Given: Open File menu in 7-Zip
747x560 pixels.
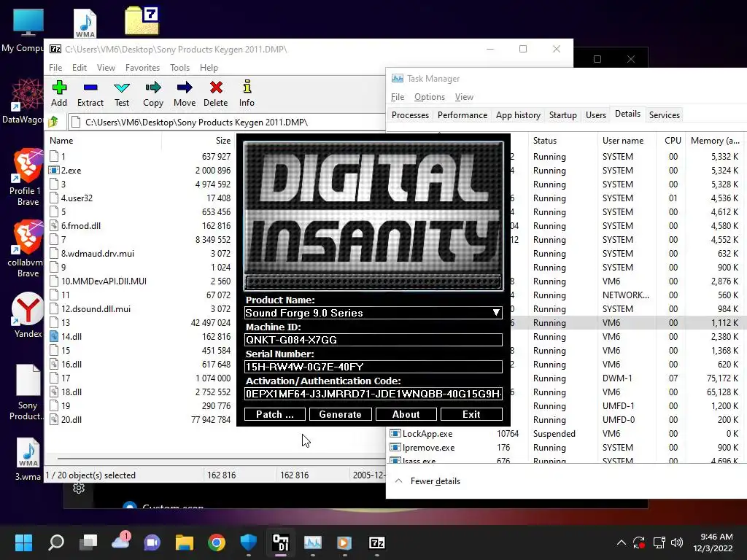Looking at the screenshot, I should click(x=55, y=68).
